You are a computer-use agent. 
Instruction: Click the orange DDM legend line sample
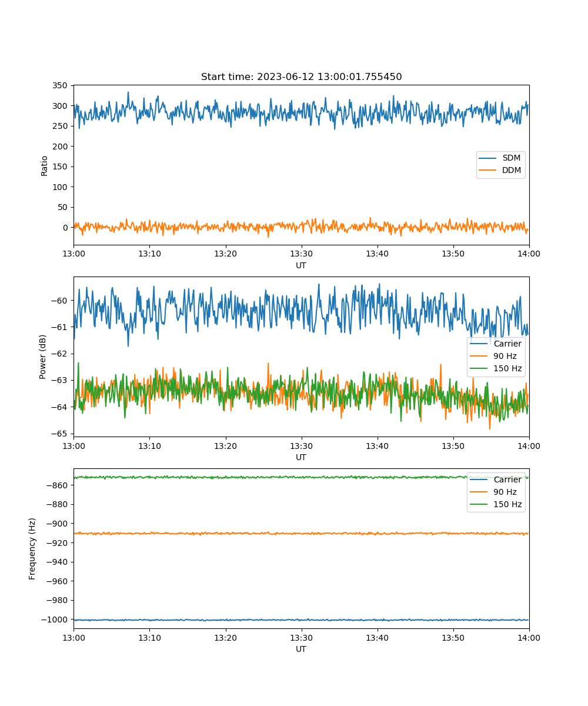[x=488, y=171]
